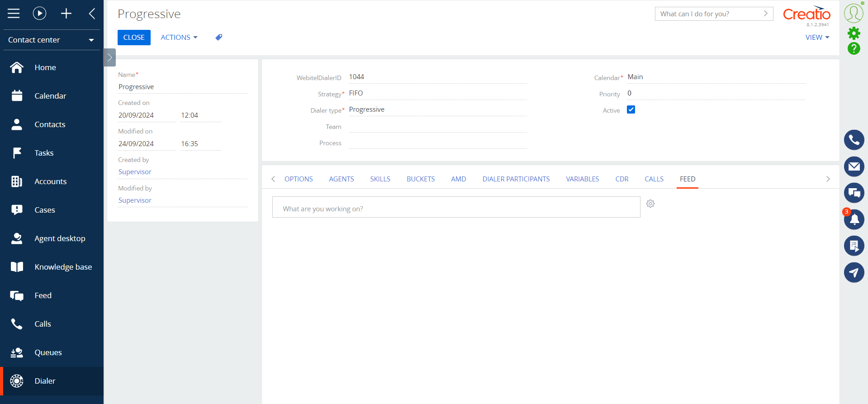Open Agent desktop section

click(x=52, y=238)
